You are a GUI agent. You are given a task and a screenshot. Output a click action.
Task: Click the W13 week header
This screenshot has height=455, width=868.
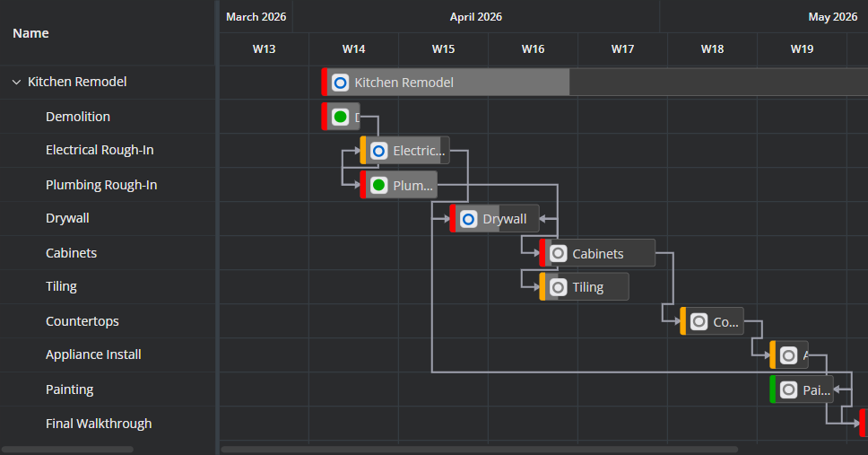pyautogui.click(x=264, y=48)
